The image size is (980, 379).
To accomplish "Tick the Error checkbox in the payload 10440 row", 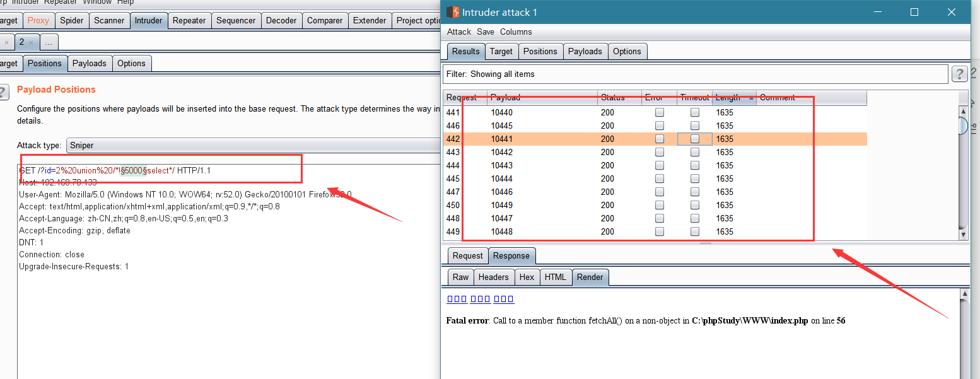I will coord(660,112).
